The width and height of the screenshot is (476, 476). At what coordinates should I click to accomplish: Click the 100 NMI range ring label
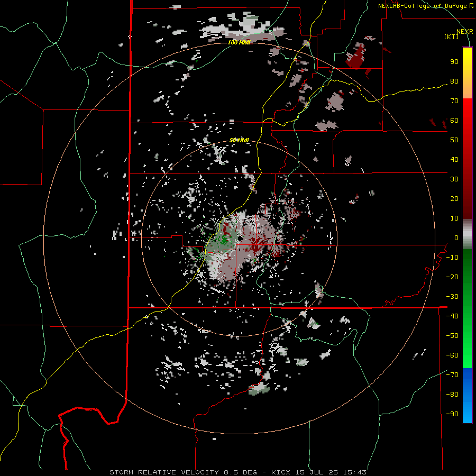239,42
